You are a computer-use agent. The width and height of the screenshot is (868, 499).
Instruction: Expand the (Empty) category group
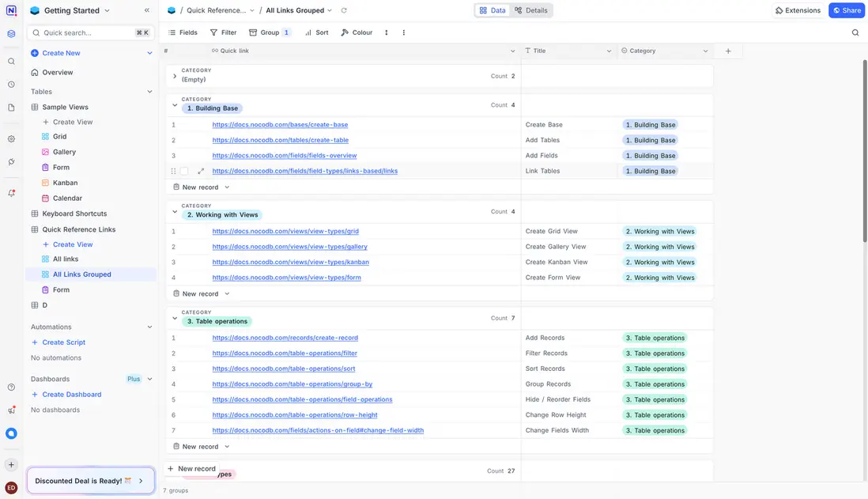click(175, 76)
